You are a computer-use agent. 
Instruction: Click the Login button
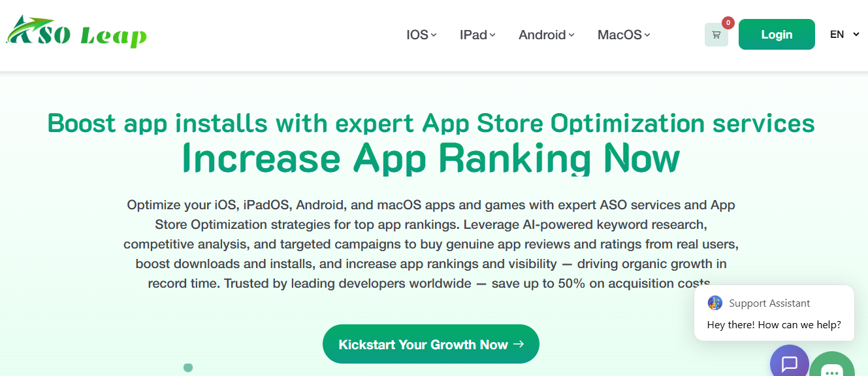[x=777, y=35]
